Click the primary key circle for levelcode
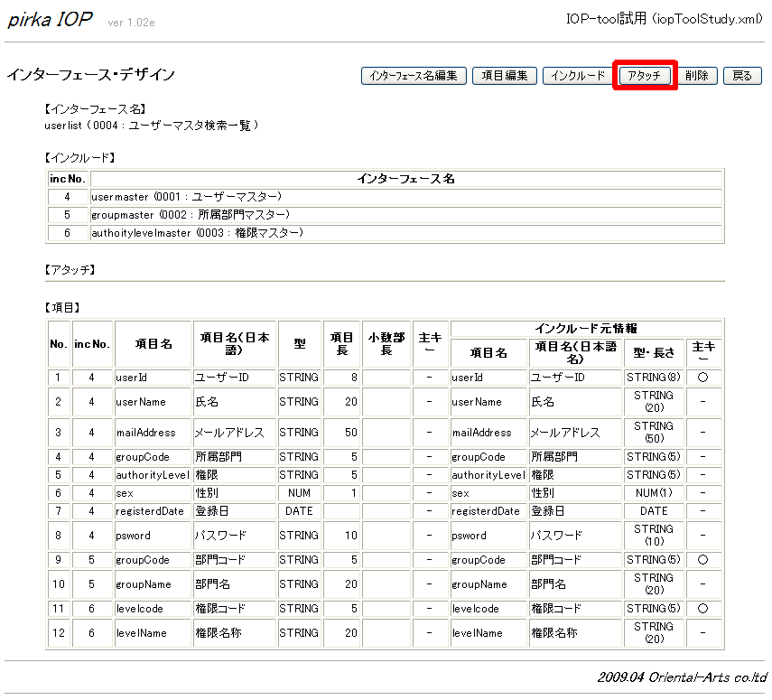The width and height of the screenshot is (772, 700). pyautogui.click(x=702, y=609)
